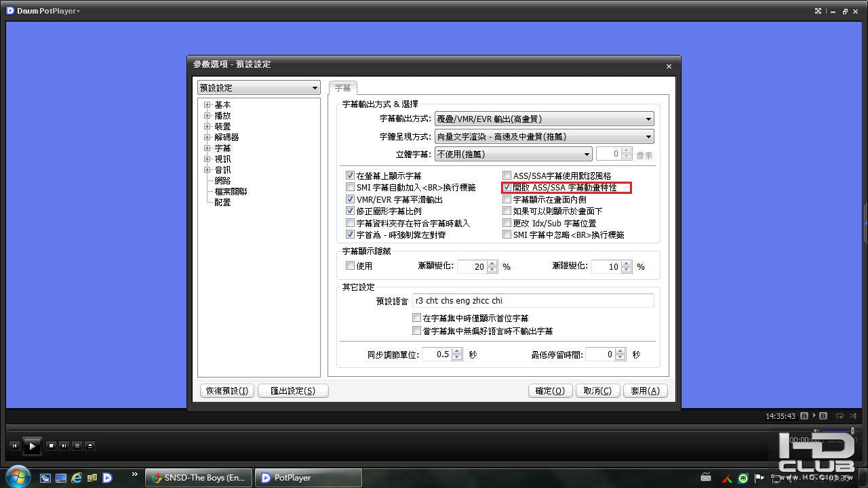
Task: Click the next track button
Action: (64, 445)
